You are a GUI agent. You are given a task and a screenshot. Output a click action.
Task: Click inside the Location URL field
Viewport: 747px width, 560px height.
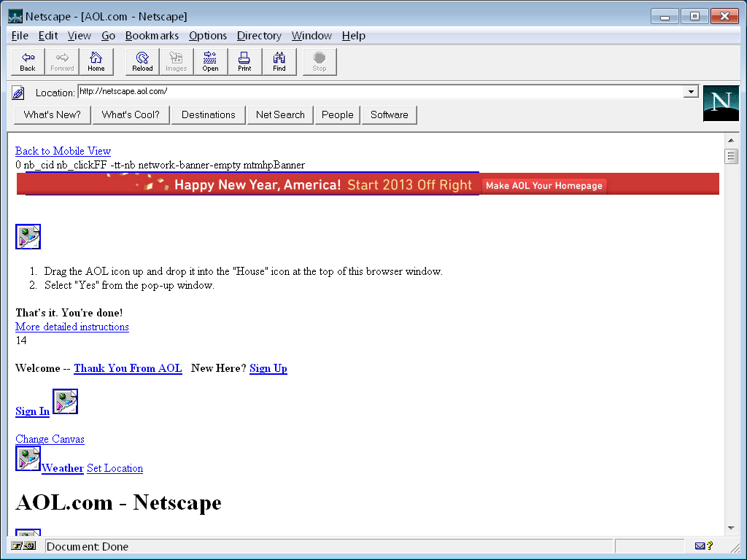coord(379,92)
